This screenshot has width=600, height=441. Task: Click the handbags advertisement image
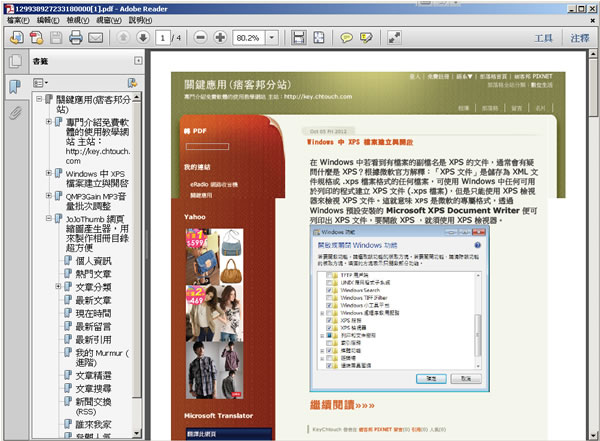coord(214,256)
